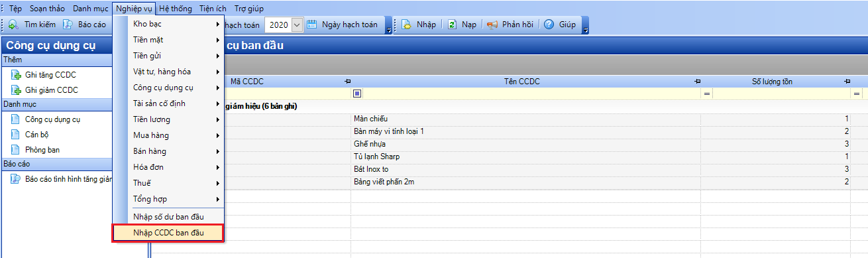Click the Nạp reload icon
This screenshot has height=258, width=868.
click(452, 25)
